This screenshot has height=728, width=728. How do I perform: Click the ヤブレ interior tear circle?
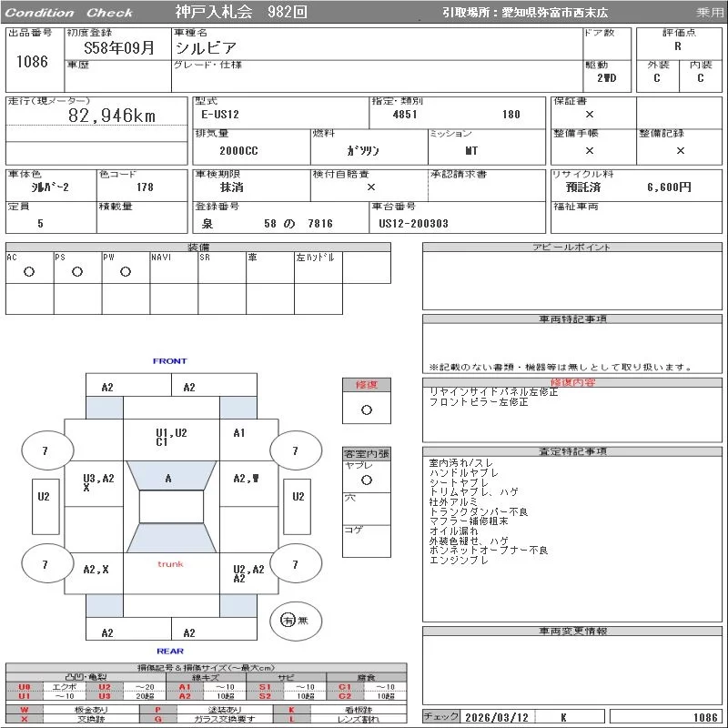point(367,479)
